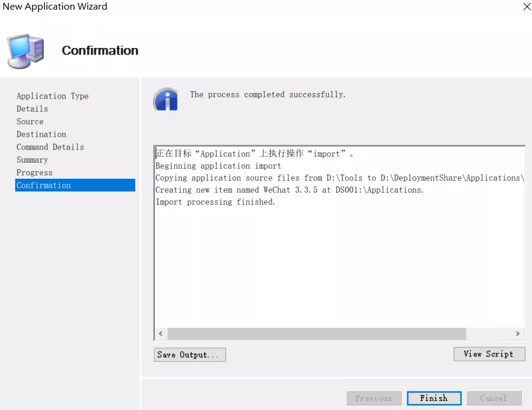Jump to the Command Details step
532x410 pixels.
click(50, 147)
